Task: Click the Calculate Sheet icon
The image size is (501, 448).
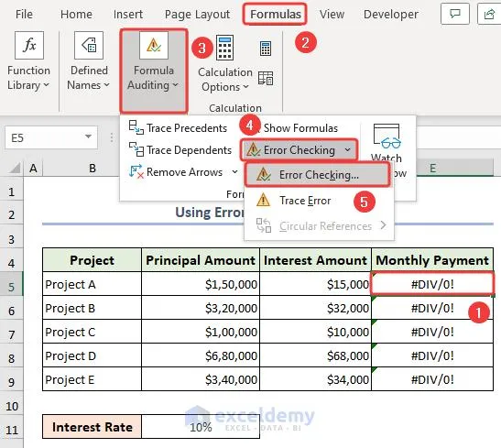Action: tap(266, 78)
